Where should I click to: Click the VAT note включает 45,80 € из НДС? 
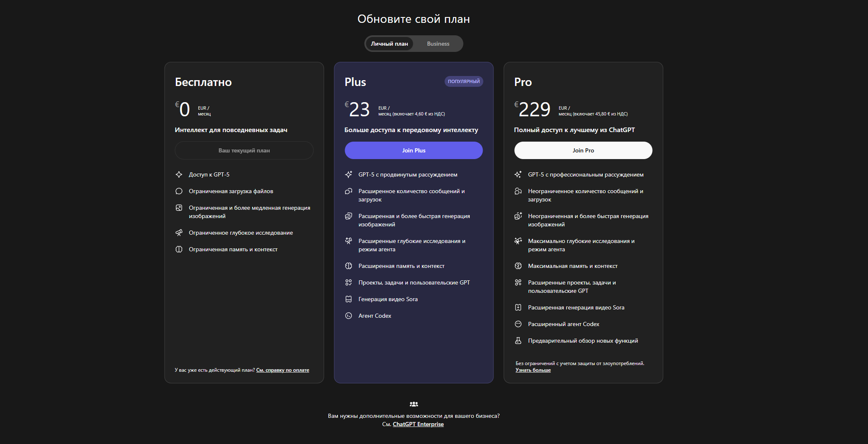click(x=600, y=114)
